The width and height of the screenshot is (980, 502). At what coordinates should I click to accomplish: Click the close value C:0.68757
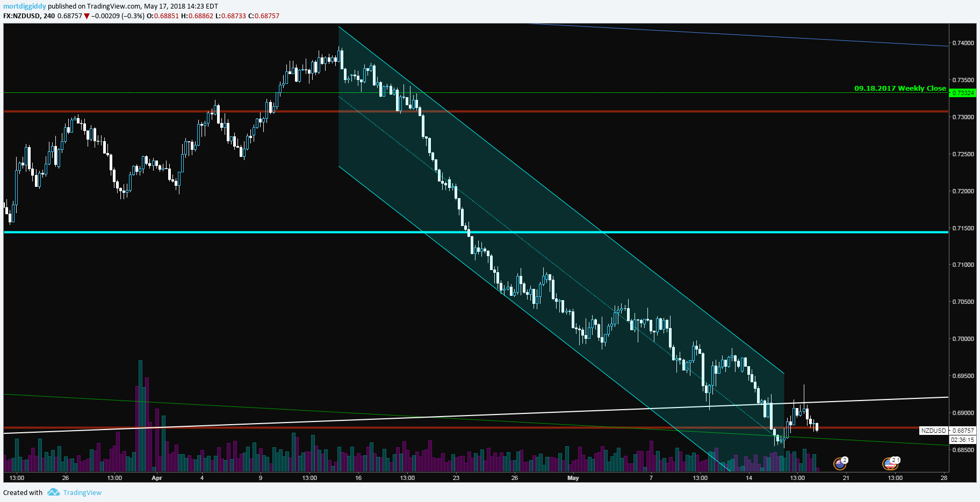pos(264,16)
